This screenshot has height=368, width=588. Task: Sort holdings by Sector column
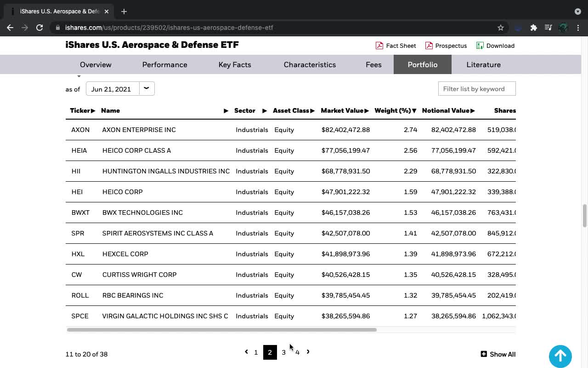250,110
